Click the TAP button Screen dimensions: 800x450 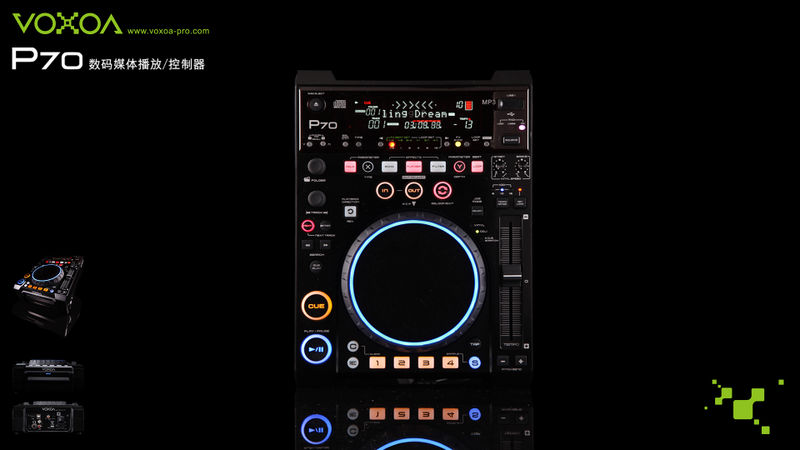coord(475,344)
